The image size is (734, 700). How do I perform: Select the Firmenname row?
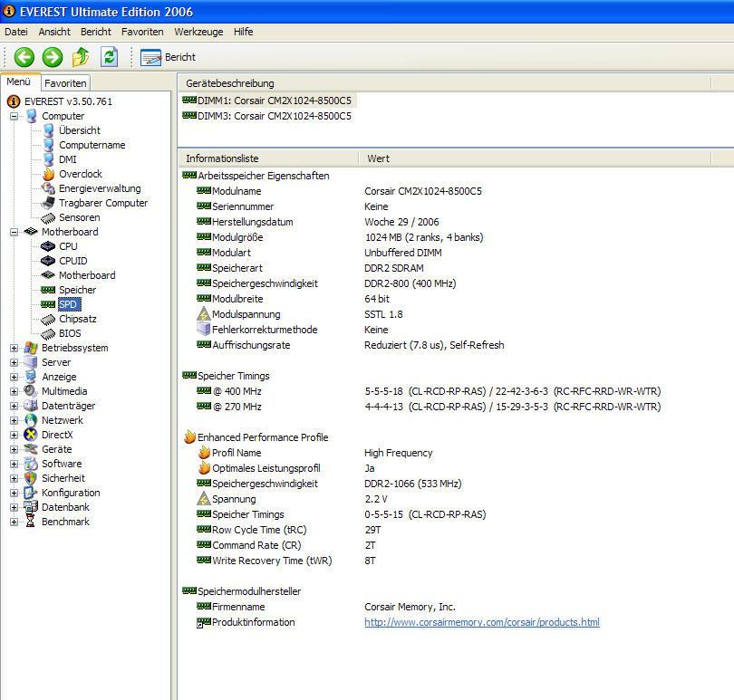coord(326,607)
